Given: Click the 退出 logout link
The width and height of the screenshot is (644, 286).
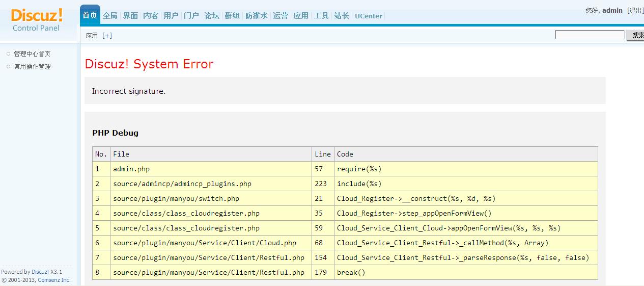Looking at the screenshot, I should 635,10.
